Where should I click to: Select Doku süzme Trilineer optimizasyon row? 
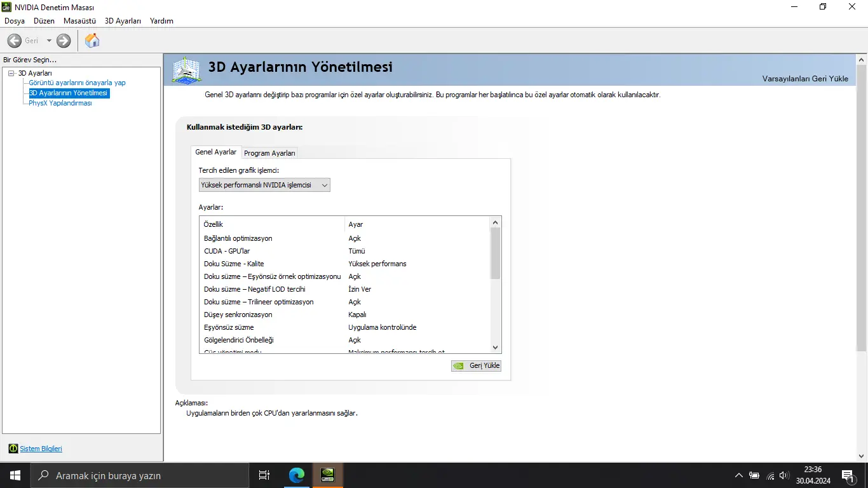click(344, 302)
